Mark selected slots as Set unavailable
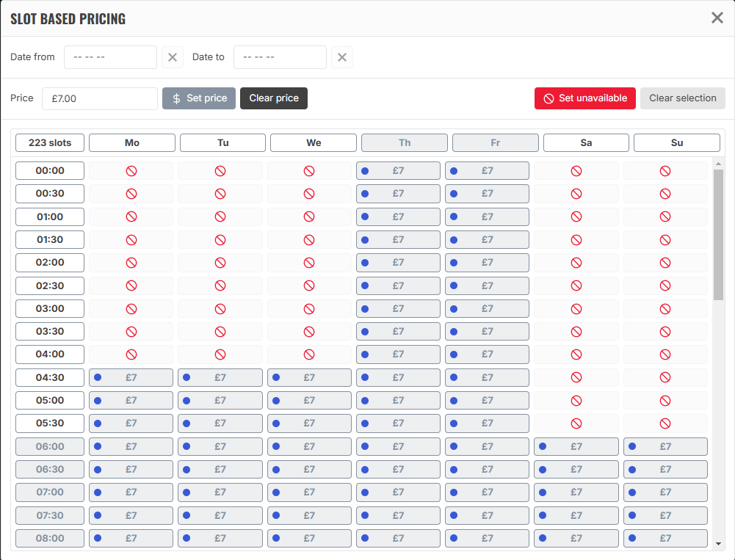The image size is (735, 560). (x=585, y=98)
